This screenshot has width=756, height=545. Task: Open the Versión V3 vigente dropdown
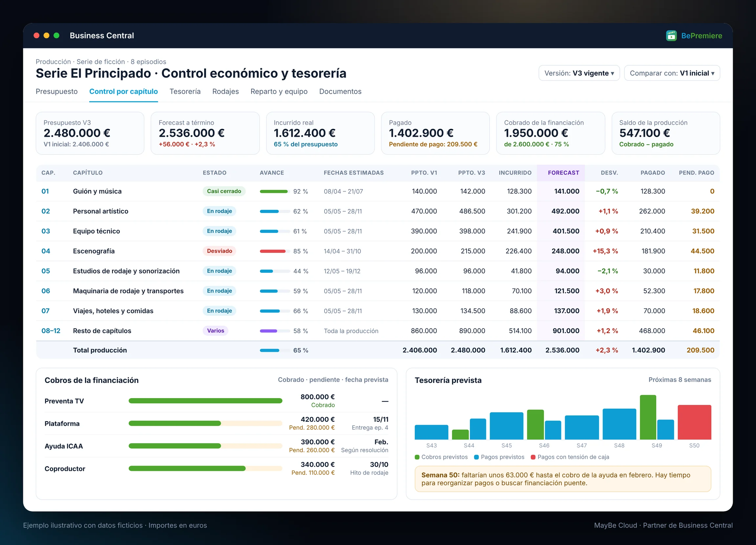pos(579,73)
